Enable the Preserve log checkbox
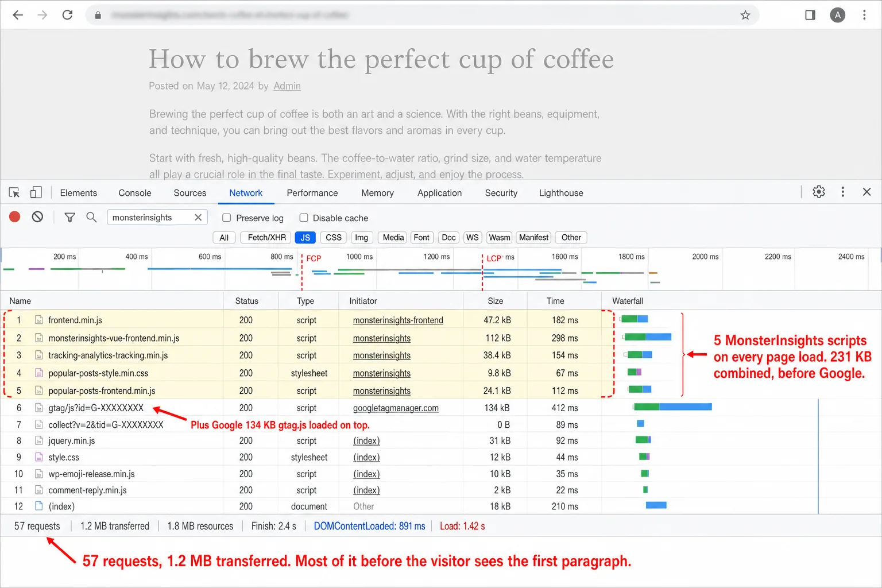882x588 pixels. pos(227,218)
